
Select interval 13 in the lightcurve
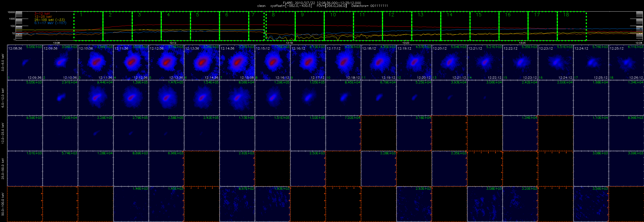tap(426, 26)
